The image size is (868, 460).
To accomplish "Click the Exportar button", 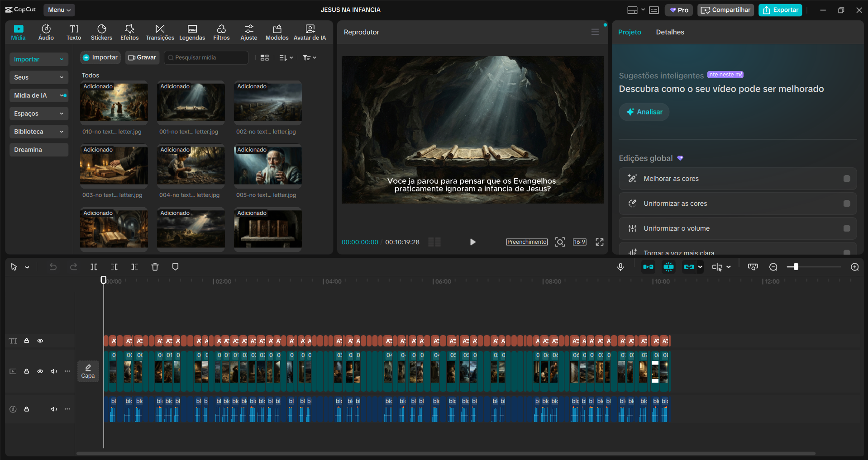I will [780, 10].
